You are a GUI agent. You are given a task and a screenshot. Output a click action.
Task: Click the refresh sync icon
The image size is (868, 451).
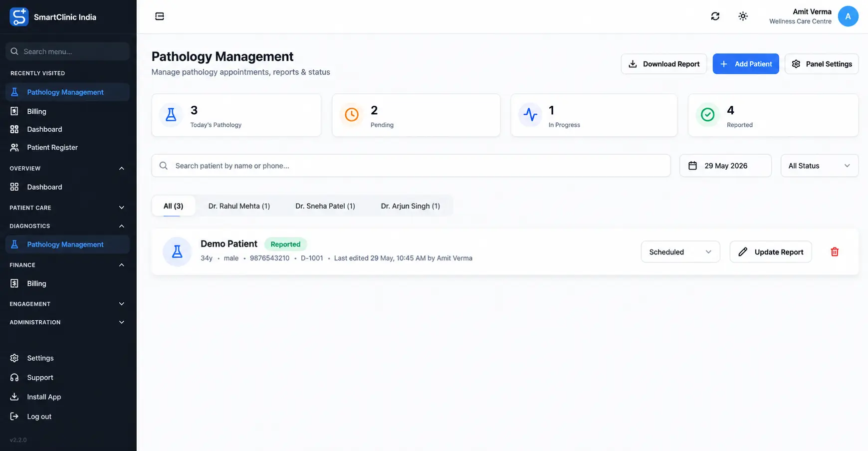pos(715,16)
